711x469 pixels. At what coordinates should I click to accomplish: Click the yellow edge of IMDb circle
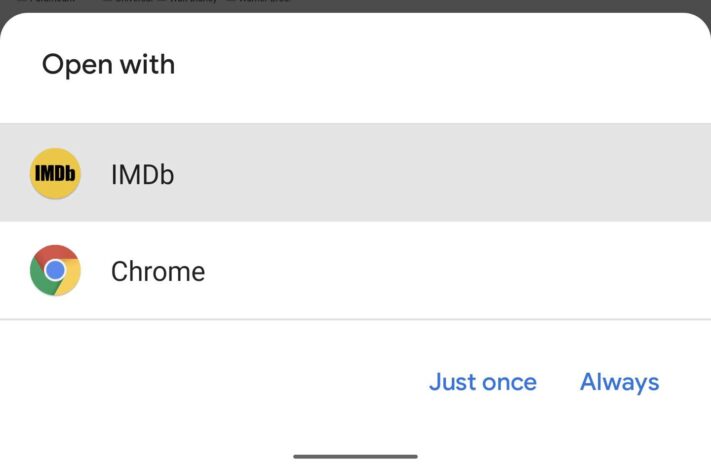pyautogui.click(x=55, y=153)
